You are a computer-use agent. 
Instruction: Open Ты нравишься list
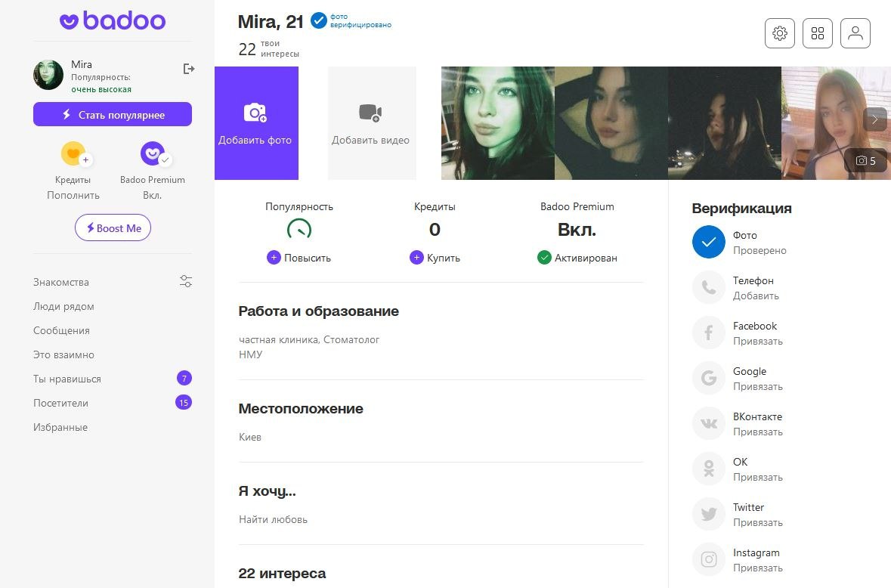pyautogui.click(x=67, y=379)
